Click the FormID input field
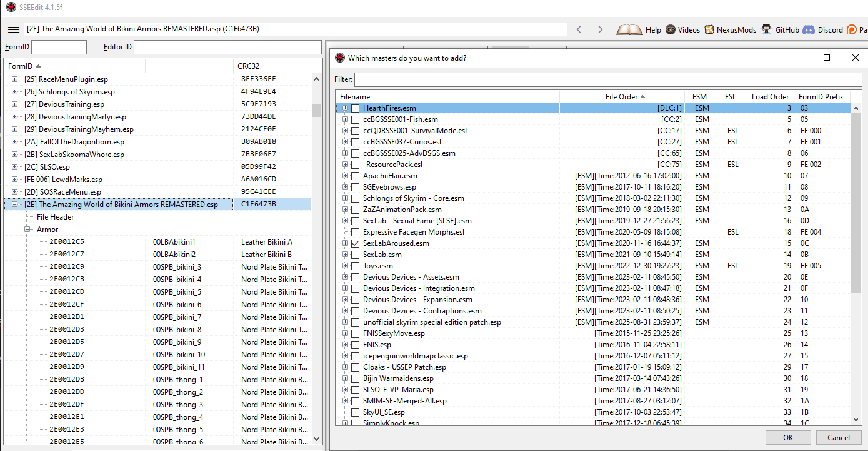 click(59, 47)
